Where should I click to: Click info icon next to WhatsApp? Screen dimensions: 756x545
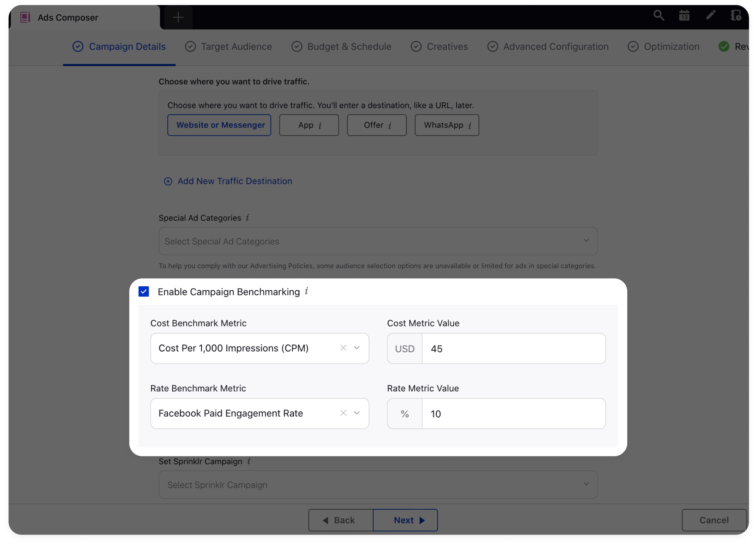coord(470,125)
